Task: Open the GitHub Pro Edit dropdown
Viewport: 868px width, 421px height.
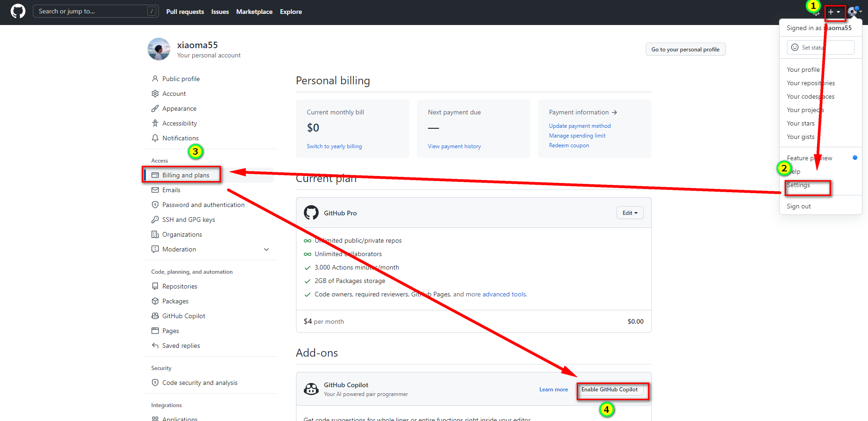Action: 629,213
